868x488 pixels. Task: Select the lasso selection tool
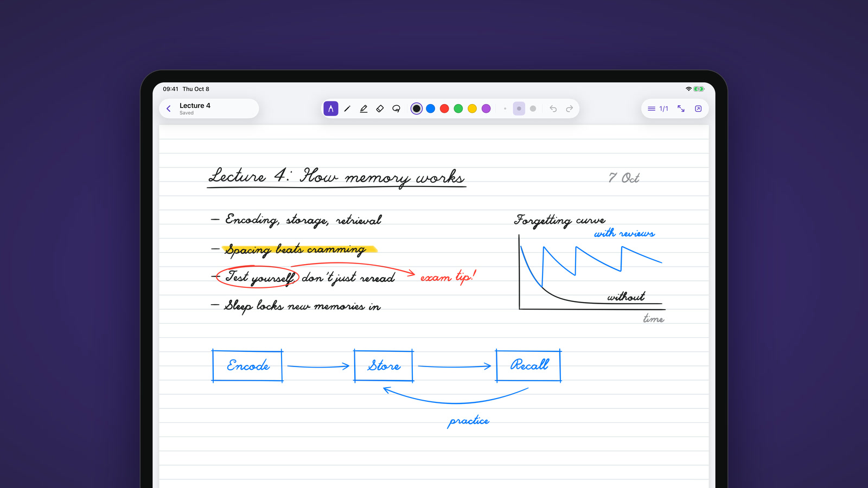pyautogui.click(x=396, y=108)
